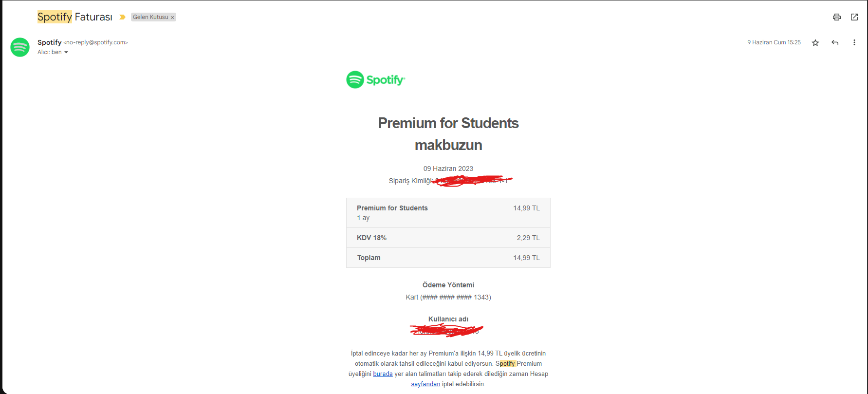Remove the Gelen Kutusu label

click(x=172, y=18)
